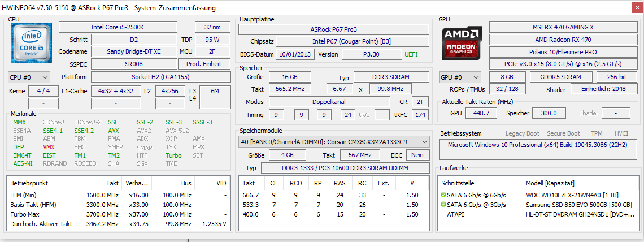Click the ECC value Nein
644x242 pixels.
pyautogui.click(x=417, y=155)
